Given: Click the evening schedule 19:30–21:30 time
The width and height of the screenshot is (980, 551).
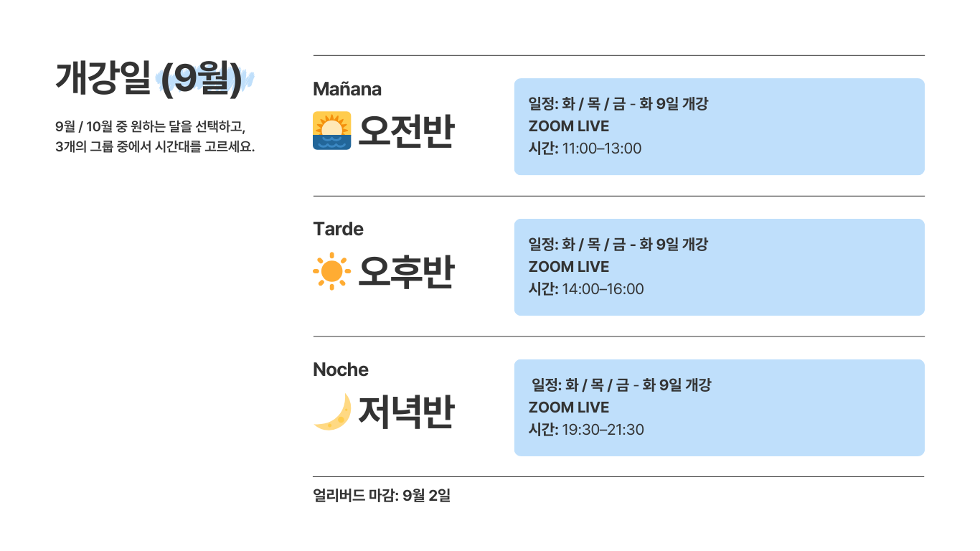Looking at the screenshot, I should (603, 430).
